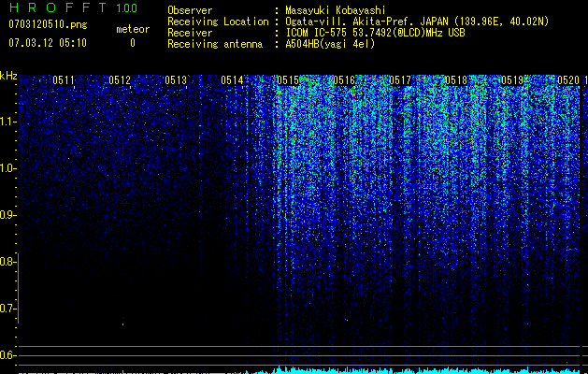Click the 0.8 kHz axis label
588x374 pixels.
[x=7, y=262]
